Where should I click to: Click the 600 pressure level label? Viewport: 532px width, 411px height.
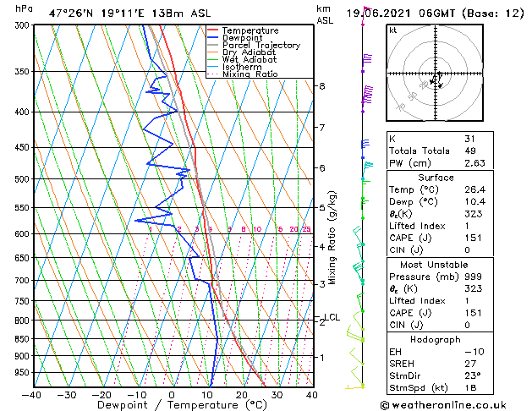[x=24, y=234]
